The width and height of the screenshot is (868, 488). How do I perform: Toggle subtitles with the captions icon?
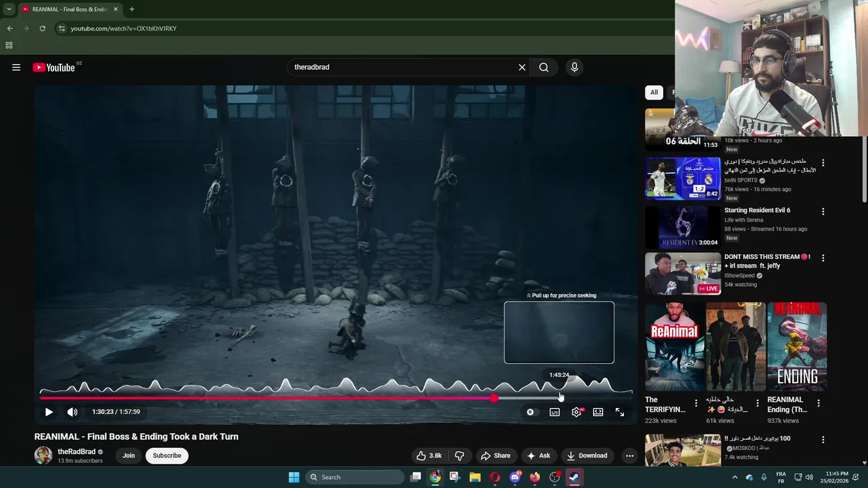[555, 411]
